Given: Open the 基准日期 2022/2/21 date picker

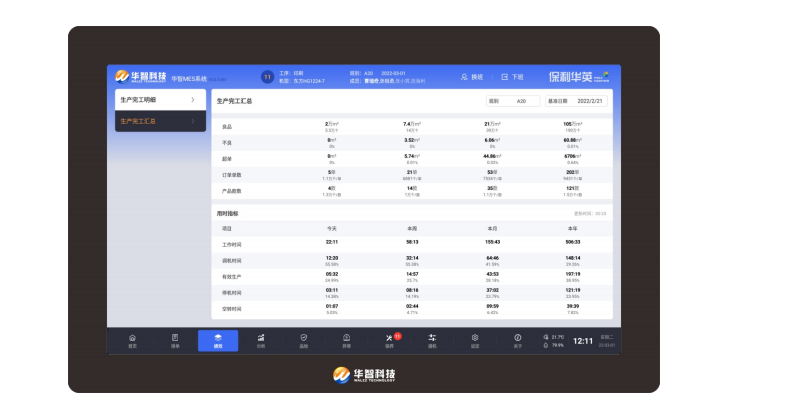Looking at the screenshot, I should tap(575, 101).
